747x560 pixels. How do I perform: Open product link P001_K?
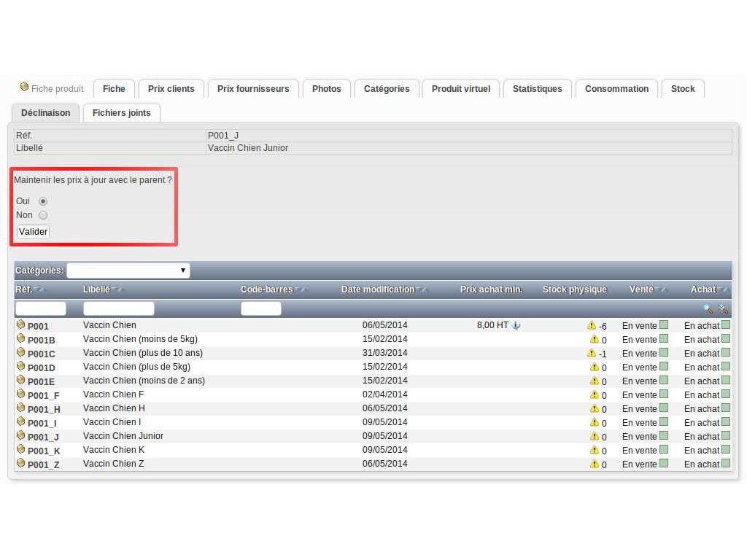pyautogui.click(x=44, y=451)
